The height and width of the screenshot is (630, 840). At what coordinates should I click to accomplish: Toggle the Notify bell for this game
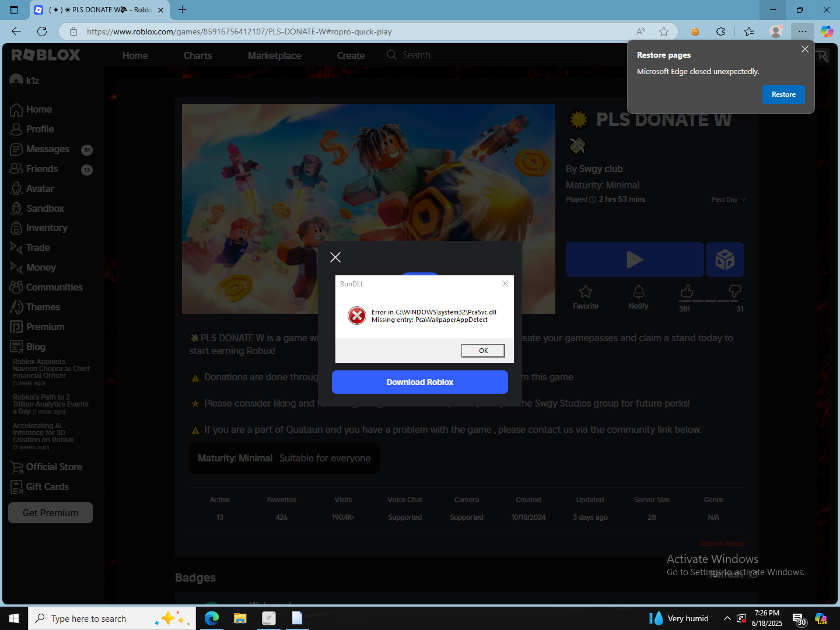[639, 292]
